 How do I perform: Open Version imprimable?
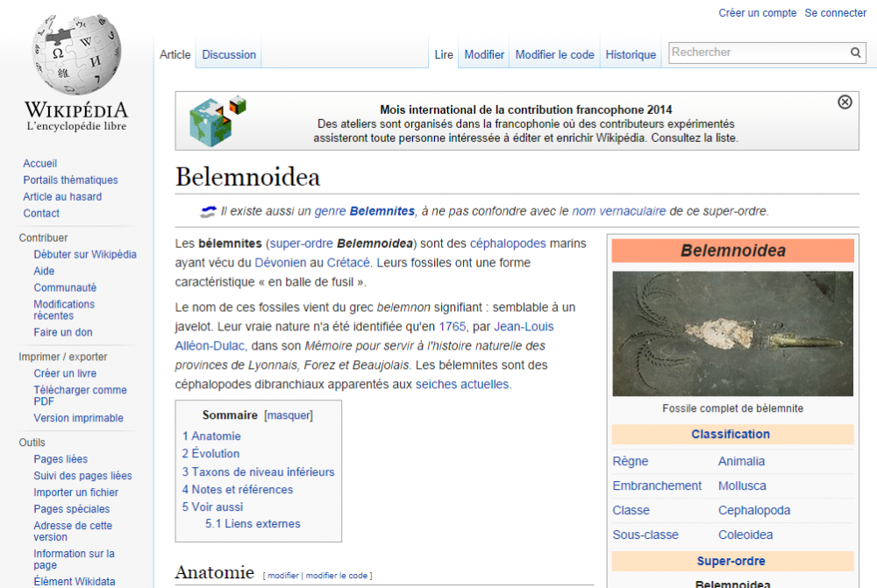78,418
